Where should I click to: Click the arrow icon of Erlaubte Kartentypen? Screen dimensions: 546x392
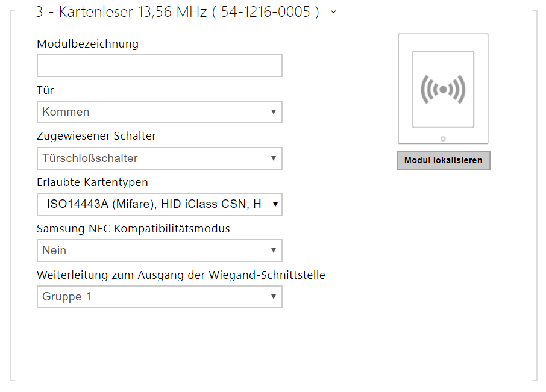275,205
